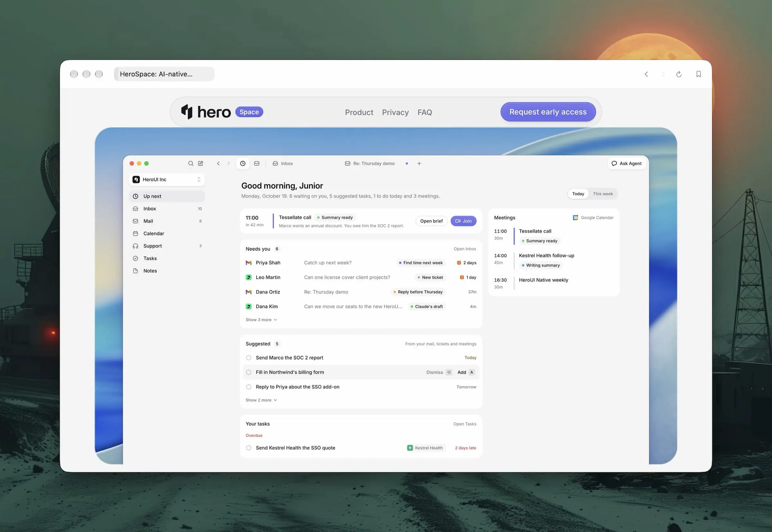Click the envelope mail icon in toolbar
This screenshot has width=772, height=532.
click(257, 163)
